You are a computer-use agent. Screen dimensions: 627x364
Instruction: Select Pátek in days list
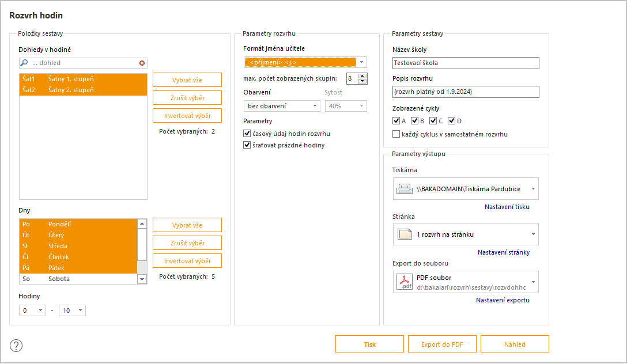coord(78,268)
